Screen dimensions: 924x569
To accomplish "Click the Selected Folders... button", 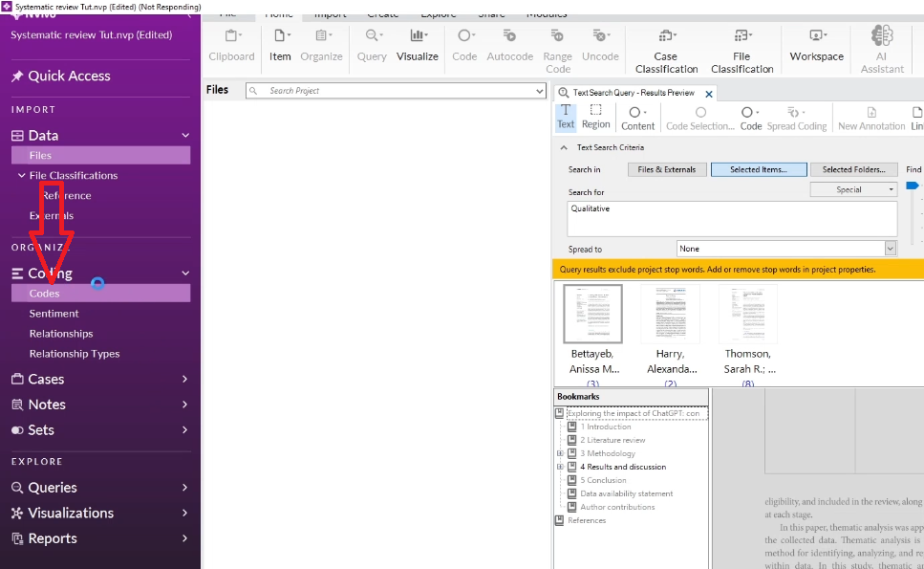I will [854, 169].
